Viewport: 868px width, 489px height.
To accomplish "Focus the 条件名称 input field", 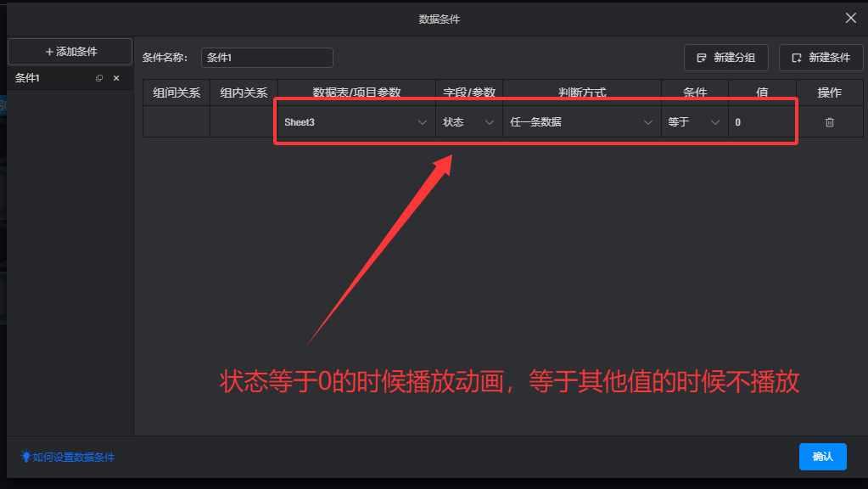I will (x=266, y=58).
